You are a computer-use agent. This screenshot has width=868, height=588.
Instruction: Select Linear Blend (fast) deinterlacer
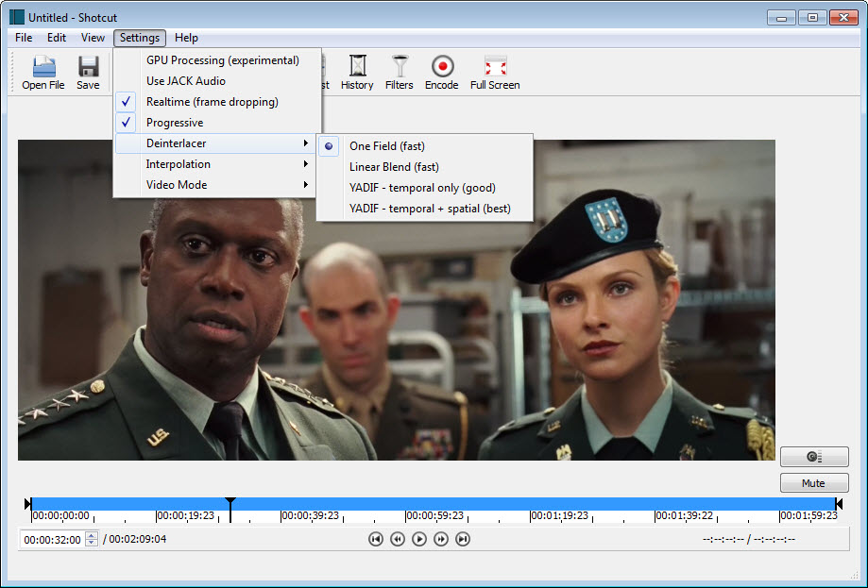pos(425,167)
